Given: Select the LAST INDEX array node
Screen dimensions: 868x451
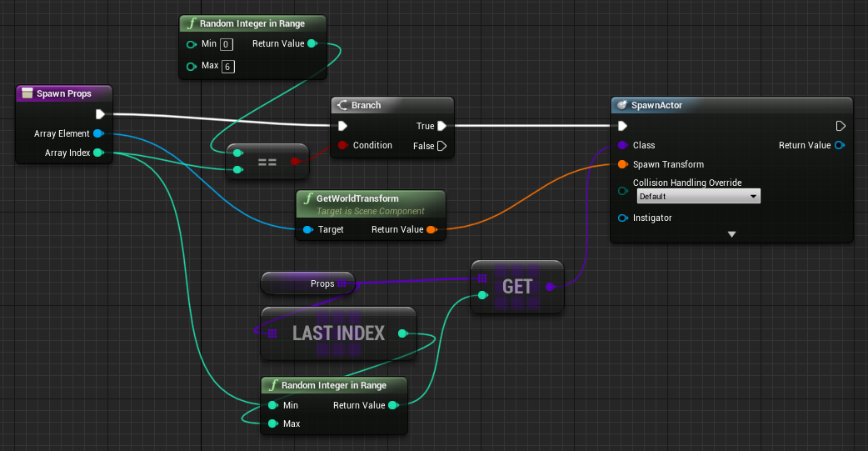Looking at the screenshot, I should pyautogui.click(x=337, y=333).
